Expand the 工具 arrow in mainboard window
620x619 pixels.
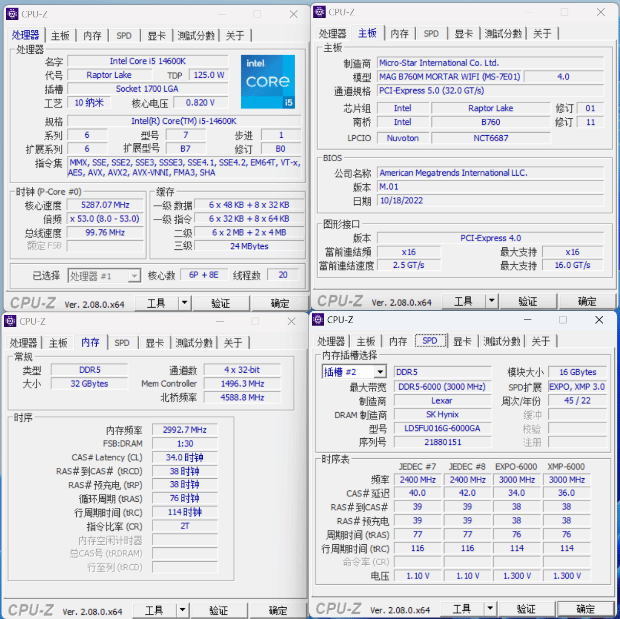[x=491, y=301]
